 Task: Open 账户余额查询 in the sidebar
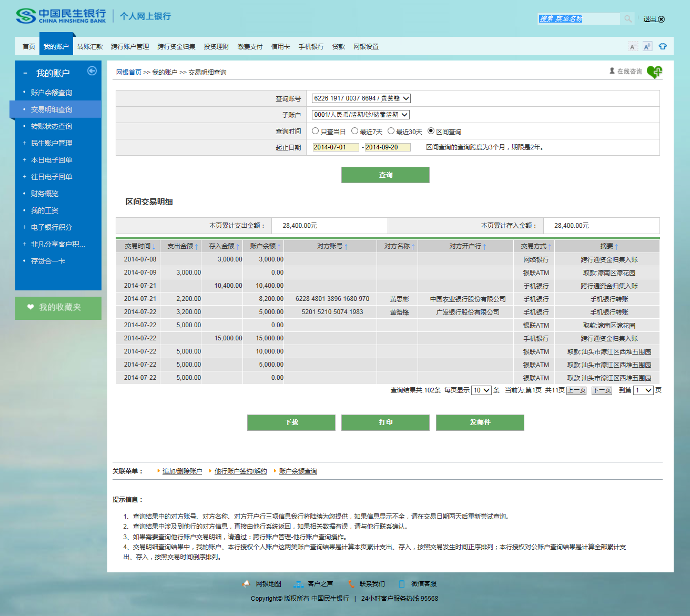pos(52,93)
